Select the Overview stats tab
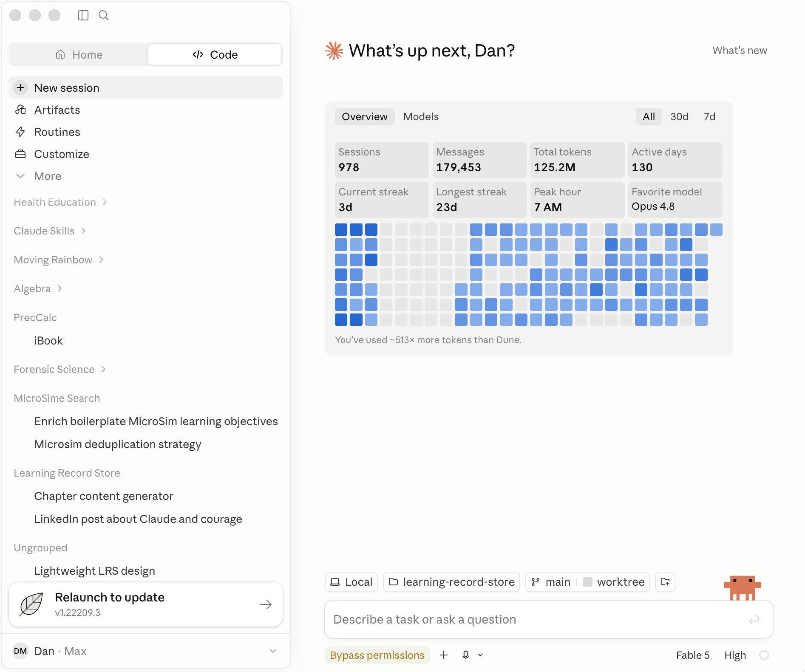805x672 pixels. [x=365, y=116]
